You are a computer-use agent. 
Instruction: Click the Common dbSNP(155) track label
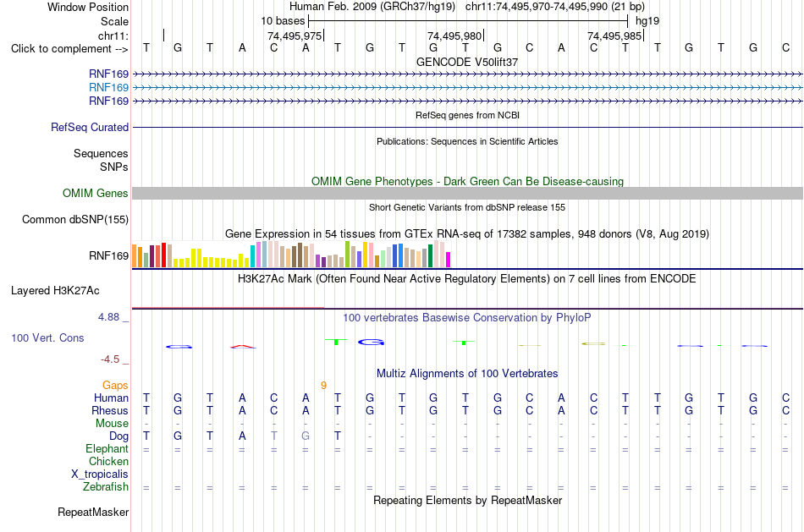tap(75, 219)
